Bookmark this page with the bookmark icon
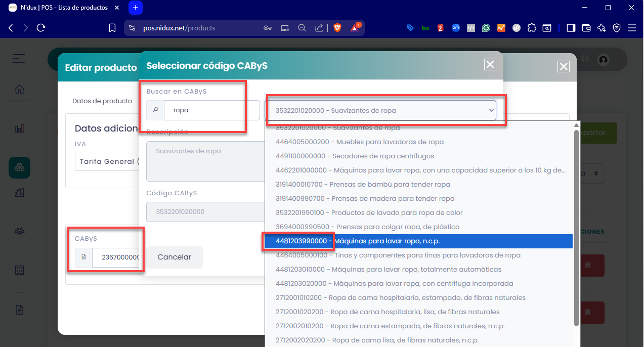This screenshot has height=347, width=644. 112,28
